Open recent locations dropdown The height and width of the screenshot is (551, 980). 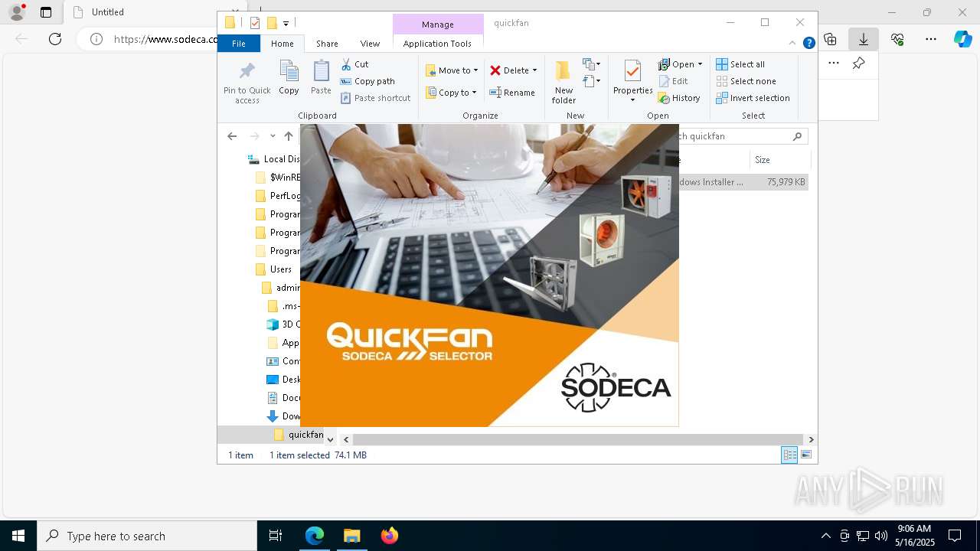point(273,136)
